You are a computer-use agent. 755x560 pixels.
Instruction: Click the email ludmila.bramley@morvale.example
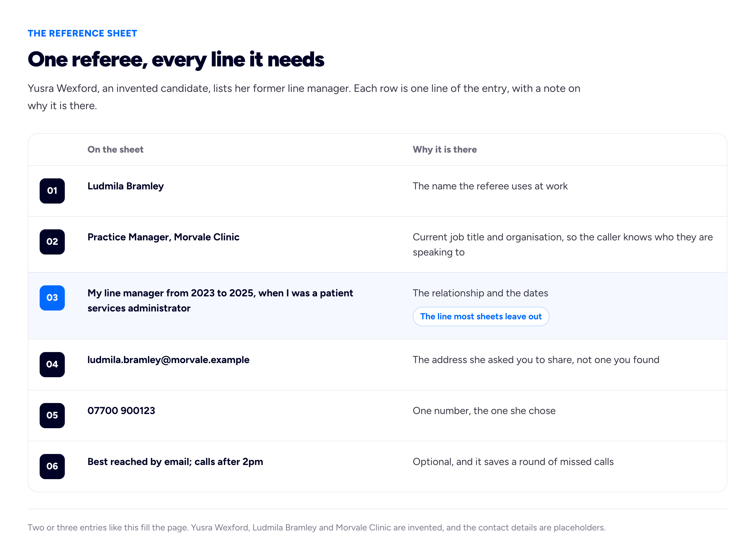[x=168, y=360]
